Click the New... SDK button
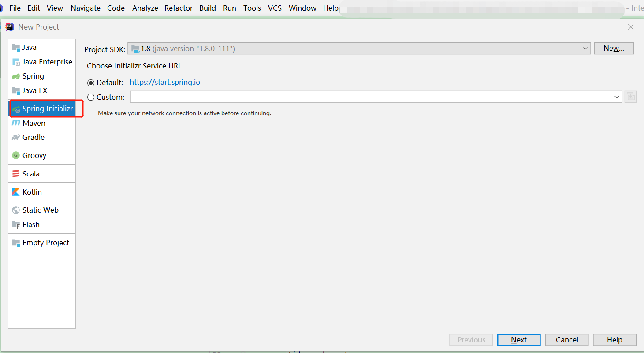 pyautogui.click(x=614, y=49)
